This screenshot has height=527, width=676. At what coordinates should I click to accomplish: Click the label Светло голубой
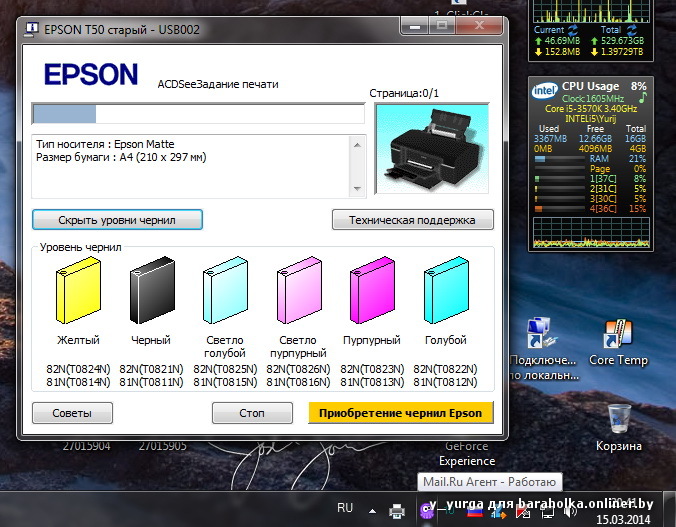[x=225, y=346]
